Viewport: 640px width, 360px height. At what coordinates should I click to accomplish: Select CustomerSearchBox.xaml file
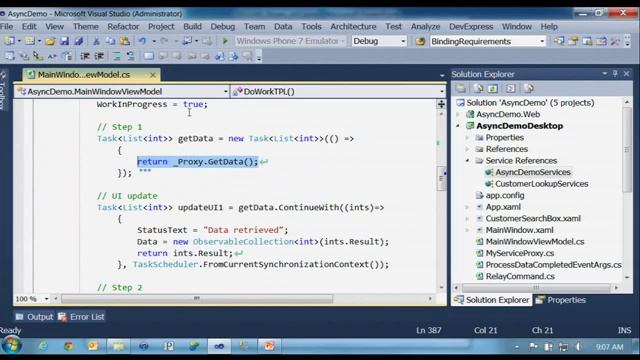533,218
